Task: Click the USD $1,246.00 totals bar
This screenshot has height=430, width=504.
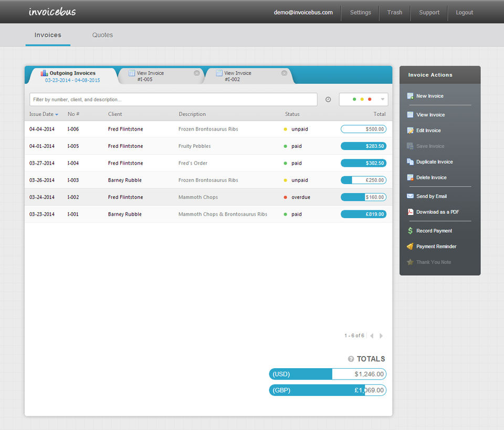Action: [x=328, y=374]
